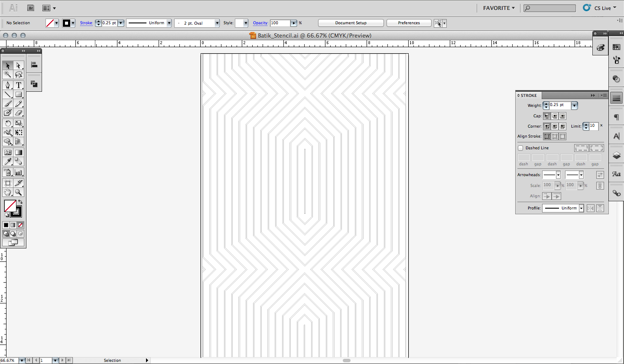
Task: Open the Stroke panel flyout menu
Action: pos(603,95)
